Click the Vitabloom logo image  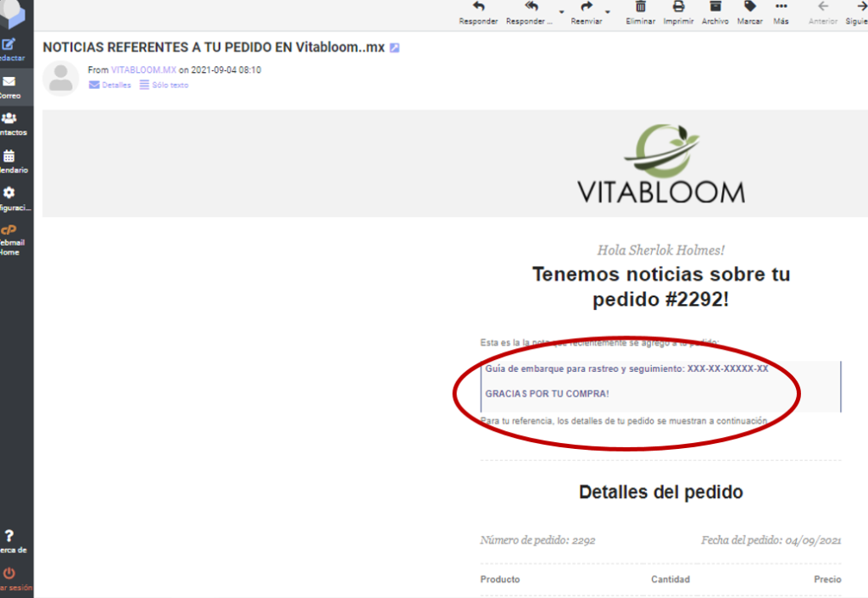[661, 163]
